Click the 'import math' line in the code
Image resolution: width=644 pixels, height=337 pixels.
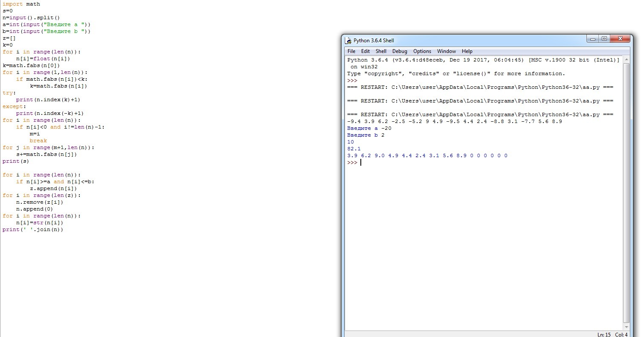21,4
